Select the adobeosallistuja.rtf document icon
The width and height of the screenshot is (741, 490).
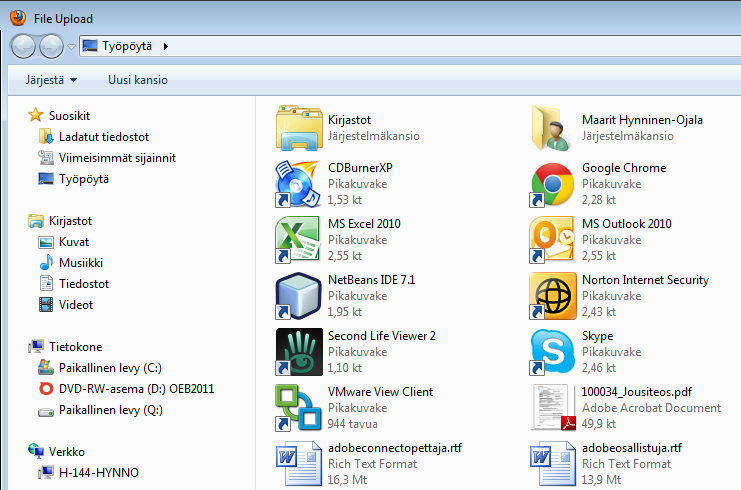(552, 464)
